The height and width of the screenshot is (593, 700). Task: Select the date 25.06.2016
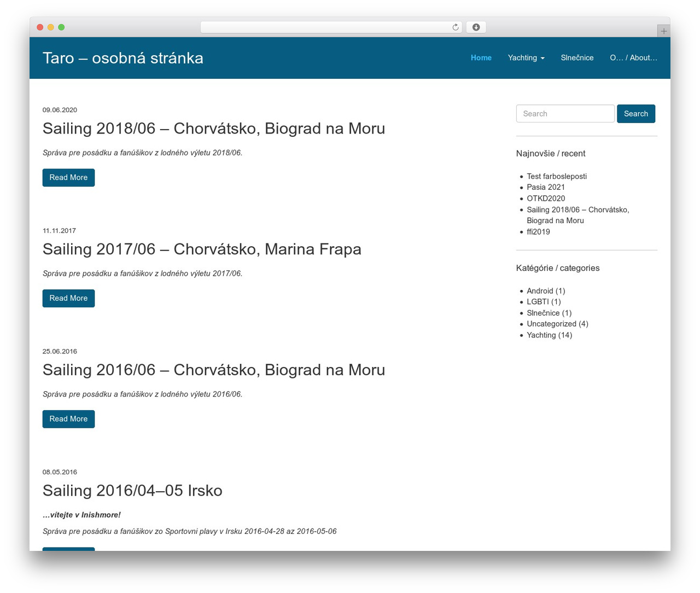point(60,352)
